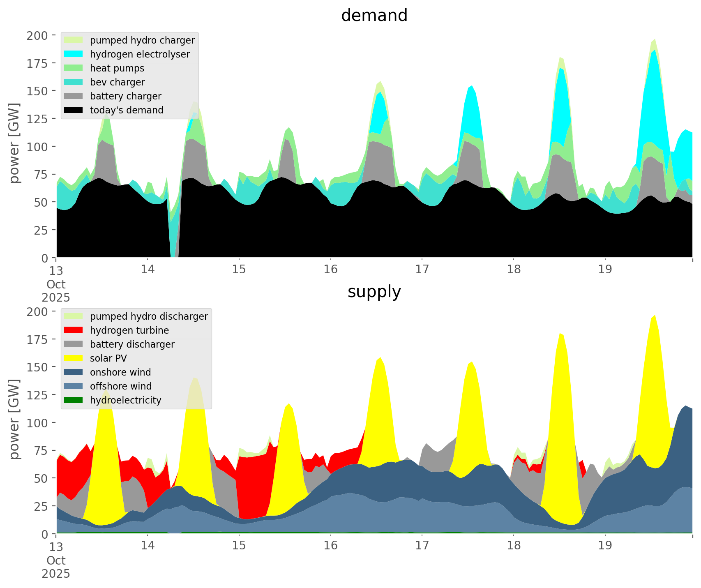Screen dimensions: 701x588
Task: Click the 16 date tick under demand chart
Action: pos(330,270)
